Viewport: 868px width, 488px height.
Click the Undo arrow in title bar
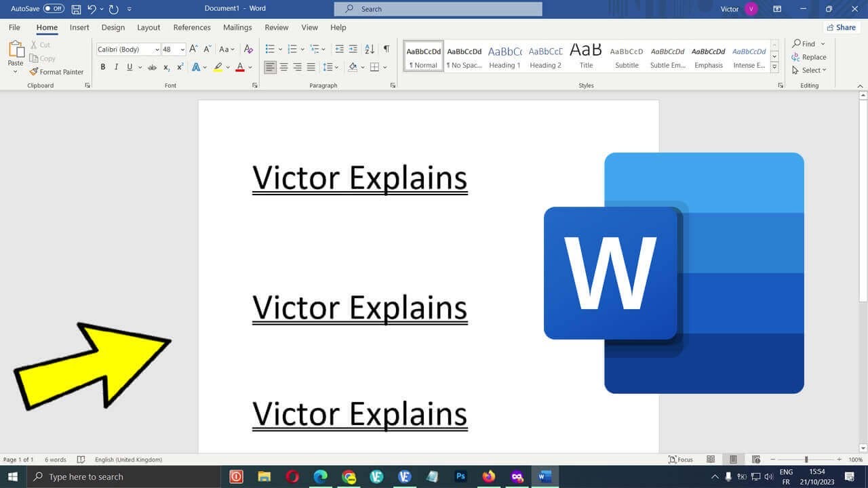92,9
